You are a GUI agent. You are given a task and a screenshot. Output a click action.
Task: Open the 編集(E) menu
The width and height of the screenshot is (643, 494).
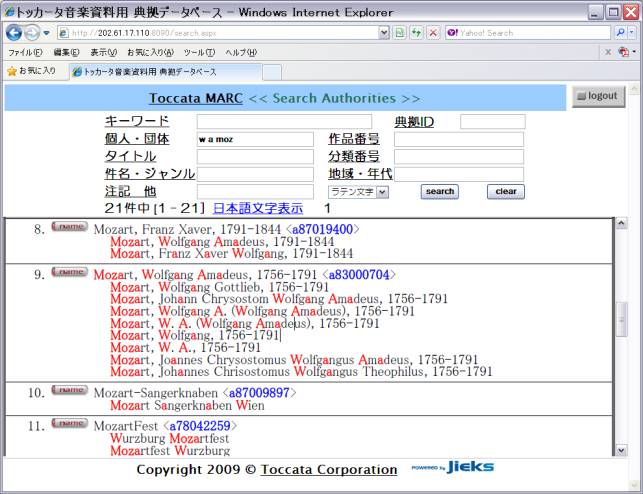click(x=66, y=52)
